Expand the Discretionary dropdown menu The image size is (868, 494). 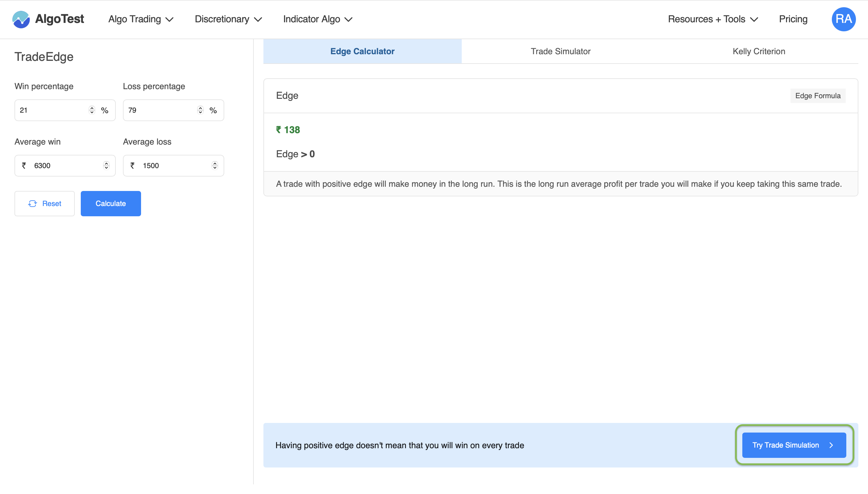tap(228, 19)
